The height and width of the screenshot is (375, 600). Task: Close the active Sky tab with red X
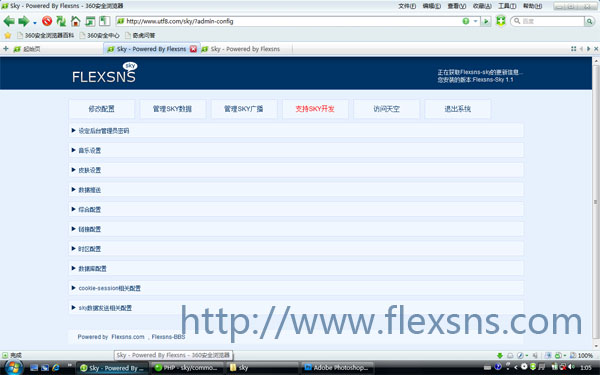(193, 49)
